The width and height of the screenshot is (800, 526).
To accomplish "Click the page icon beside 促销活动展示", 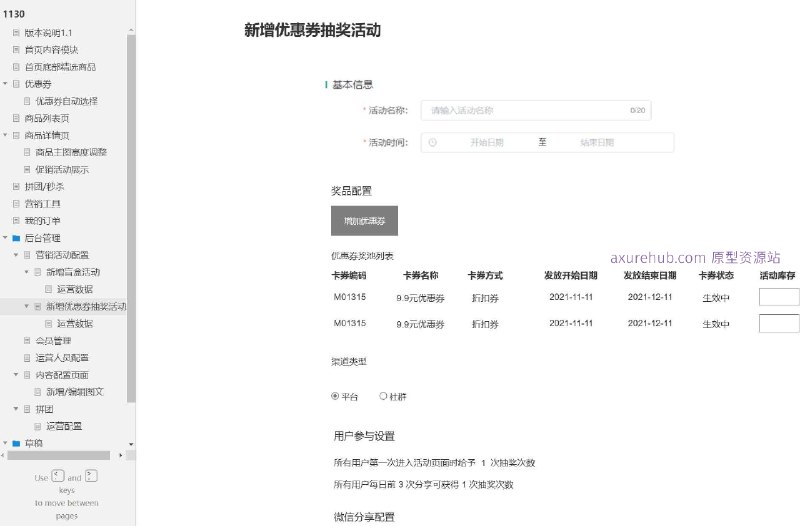I will [27, 169].
